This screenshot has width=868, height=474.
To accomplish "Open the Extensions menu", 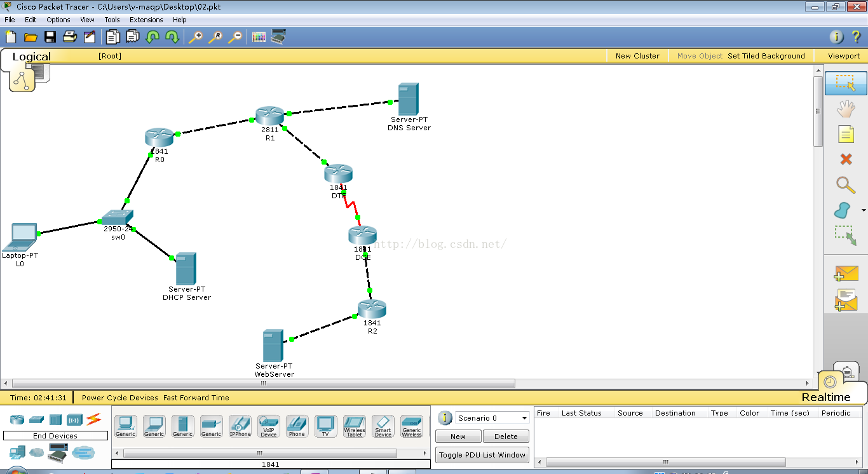I will click(x=146, y=20).
